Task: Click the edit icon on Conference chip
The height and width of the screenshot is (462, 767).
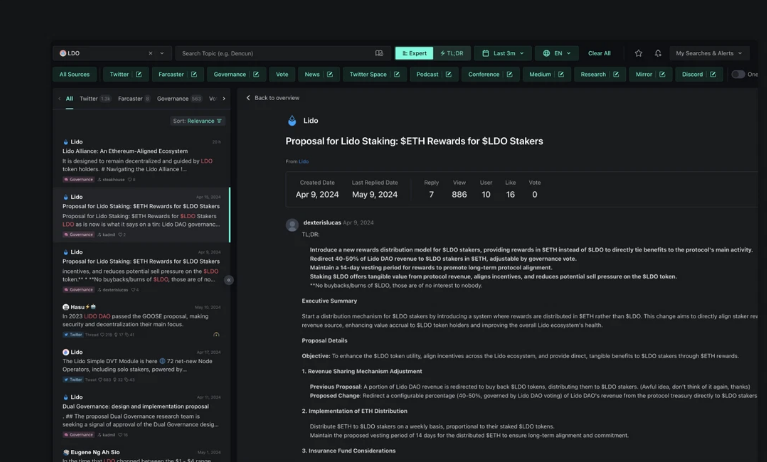Action: (510, 74)
